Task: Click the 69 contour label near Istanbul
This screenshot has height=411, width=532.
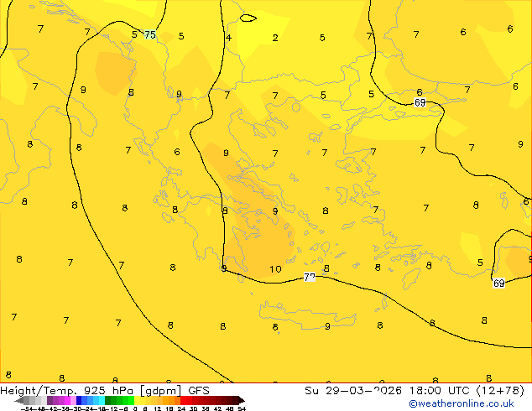Action: click(x=420, y=102)
